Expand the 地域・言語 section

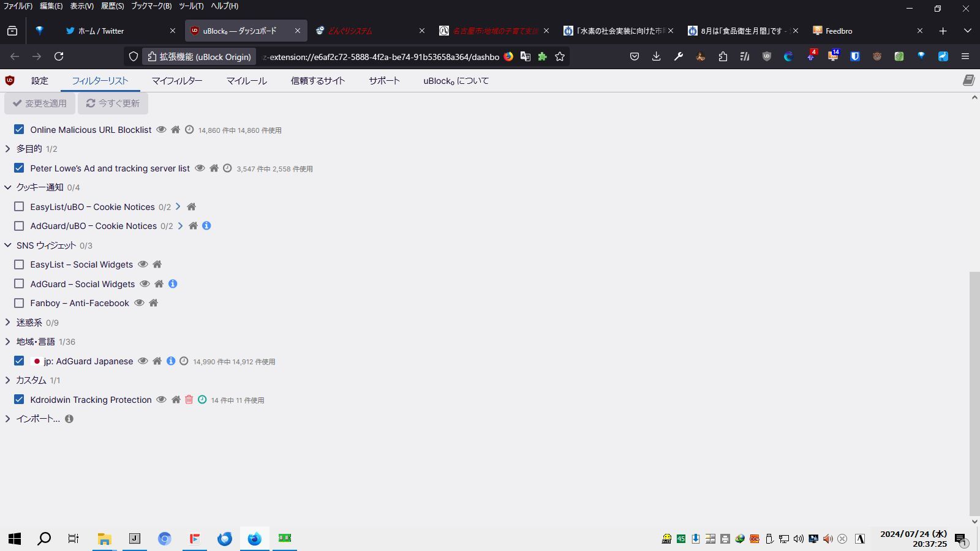(x=8, y=342)
